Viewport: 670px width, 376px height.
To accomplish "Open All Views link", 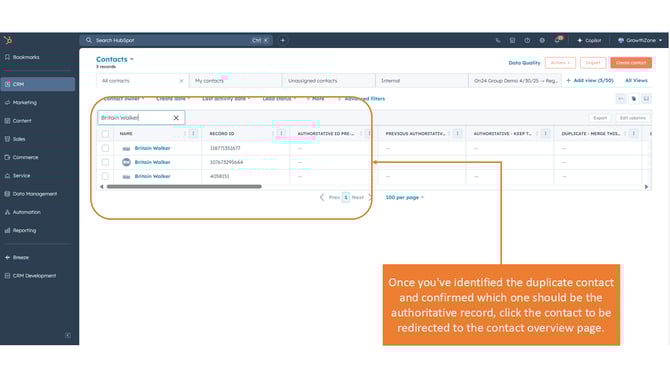I will coord(636,80).
